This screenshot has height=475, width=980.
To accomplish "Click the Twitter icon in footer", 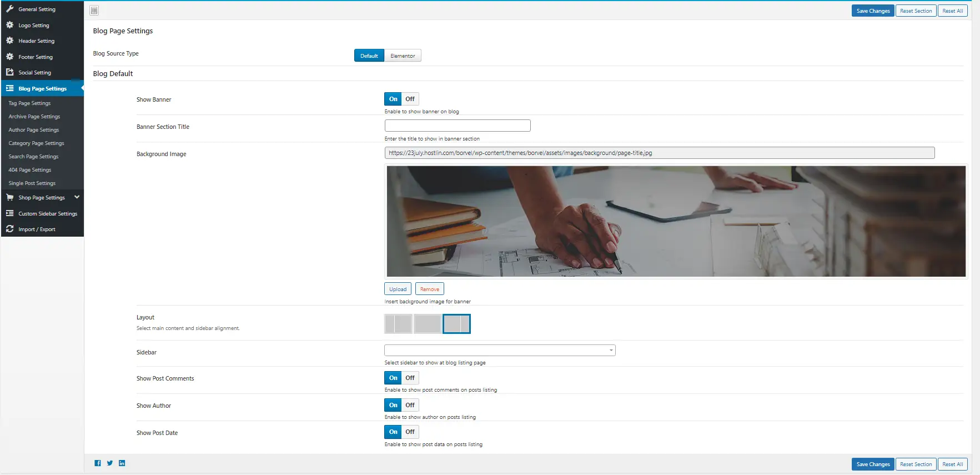I will click(x=110, y=463).
